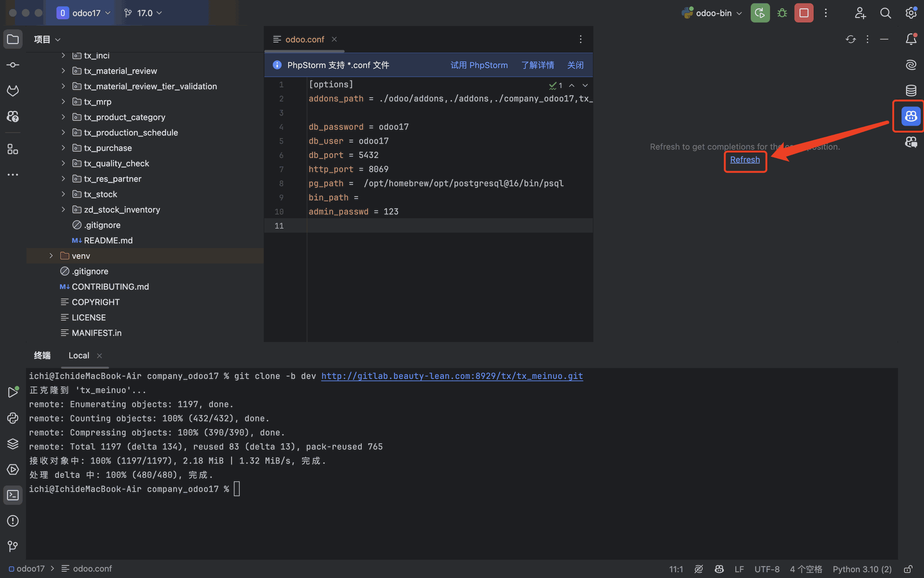
Task: Select README.md in project tree
Action: [x=108, y=240]
